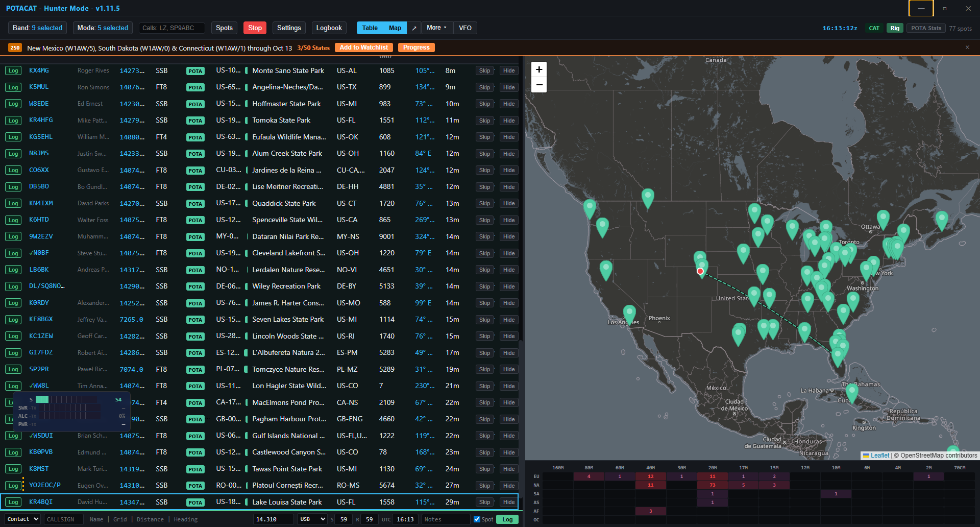Click the POTA badge on the KR4BQI row
This screenshot has width=980, height=527.
pos(195,502)
